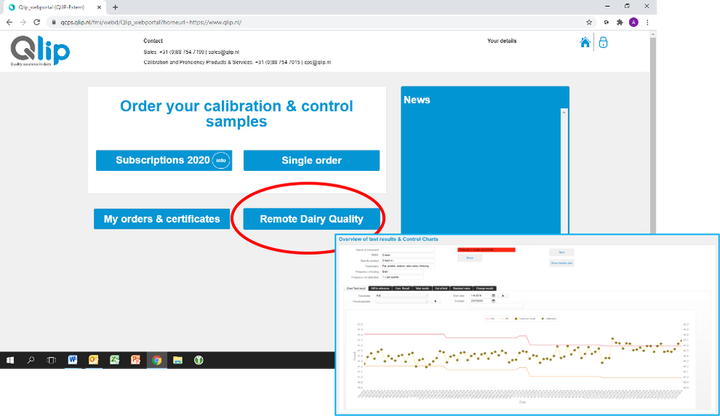Open the Chrome three-dot menu
Screen dimensions: 720x416
647,22
